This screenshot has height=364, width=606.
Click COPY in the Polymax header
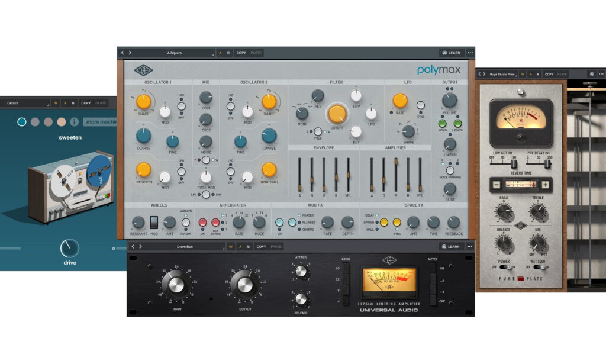tap(241, 53)
